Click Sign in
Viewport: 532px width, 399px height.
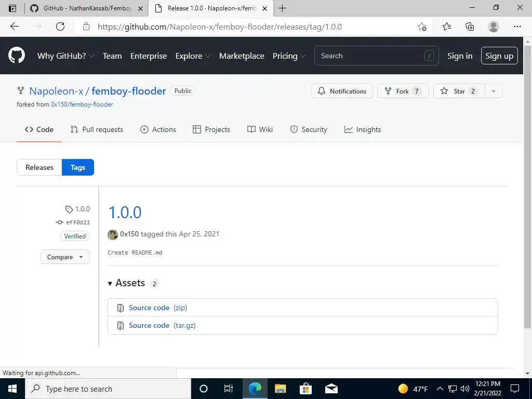(x=460, y=56)
